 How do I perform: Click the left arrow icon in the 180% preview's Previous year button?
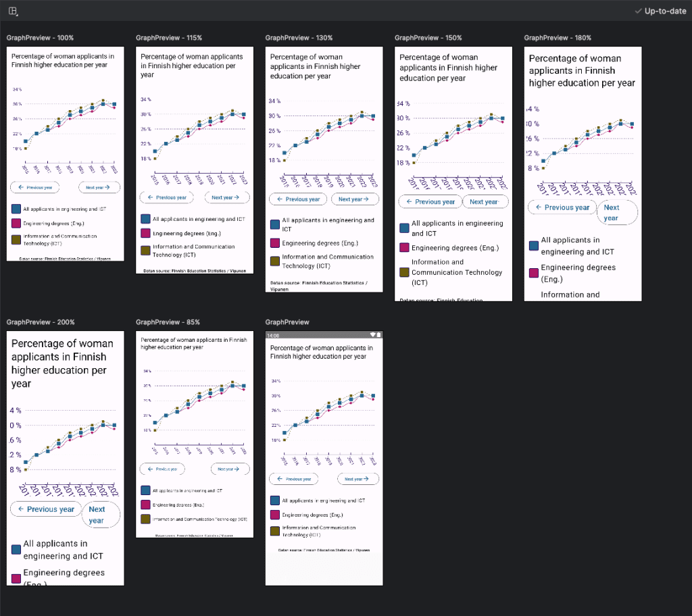point(539,207)
